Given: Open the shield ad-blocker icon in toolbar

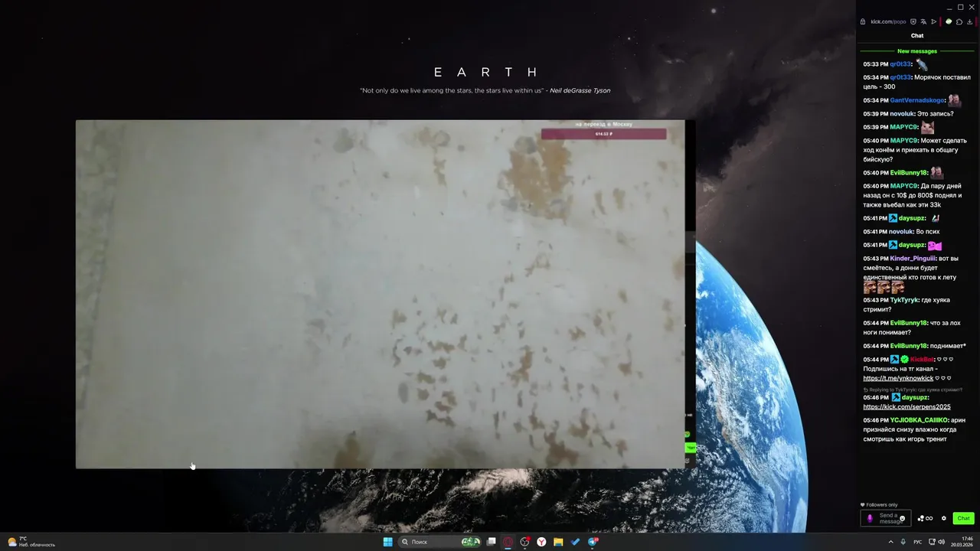Looking at the screenshot, I should [x=913, y=21].
